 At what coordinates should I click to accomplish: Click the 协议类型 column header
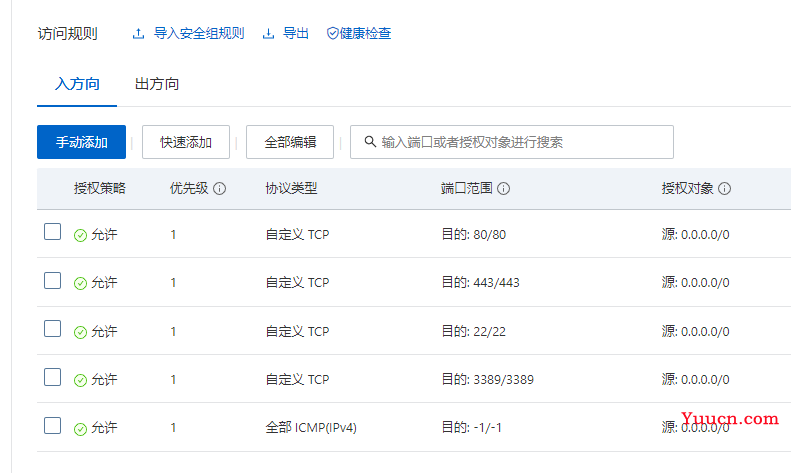click(291, 189)
